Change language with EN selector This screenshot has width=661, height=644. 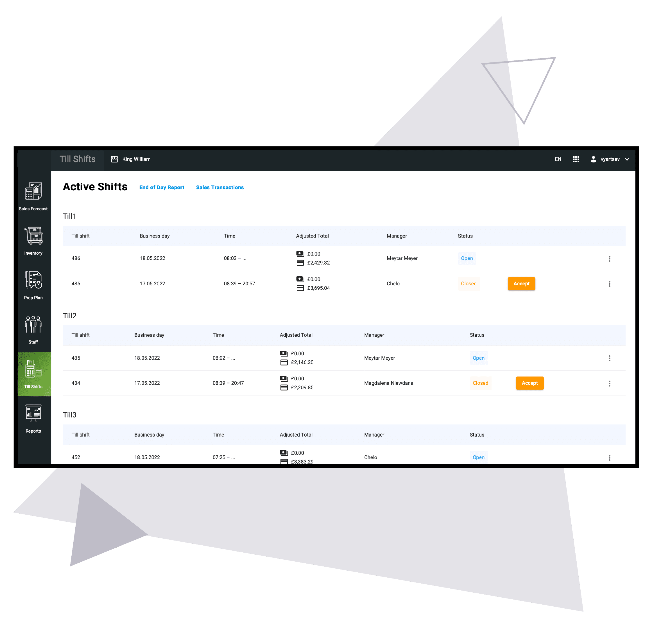(558, 159)
